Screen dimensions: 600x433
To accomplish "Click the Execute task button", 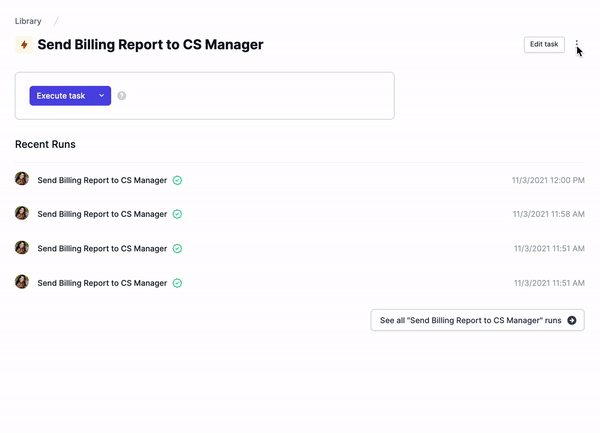I will pyautogui.click(x=61, y=96).
